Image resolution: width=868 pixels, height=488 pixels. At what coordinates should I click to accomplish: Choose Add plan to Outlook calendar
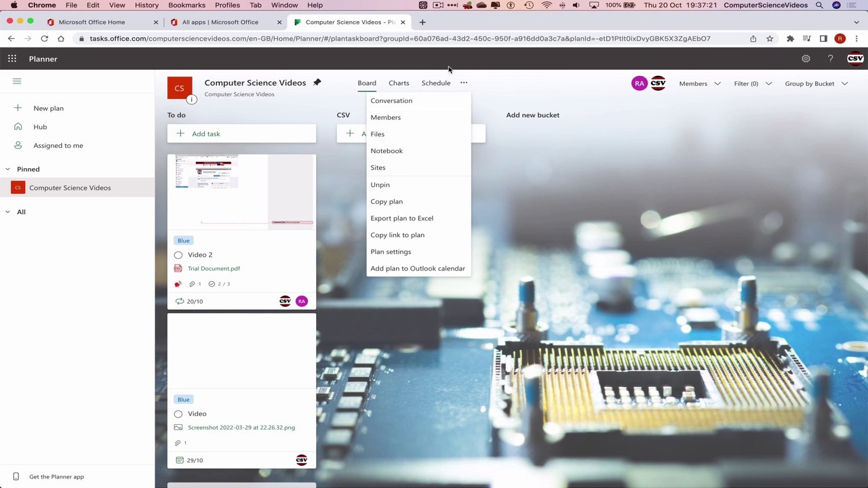click(x=418, y=268)
